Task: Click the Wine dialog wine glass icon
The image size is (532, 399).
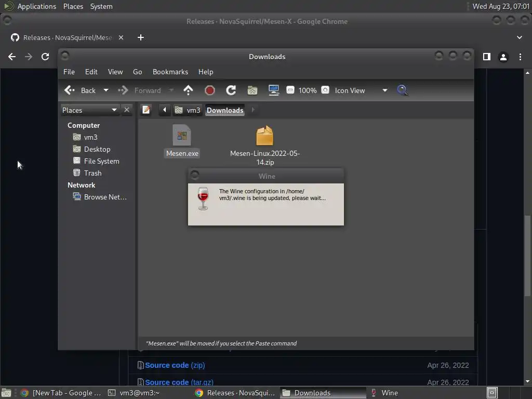Action: click(203, 198)
